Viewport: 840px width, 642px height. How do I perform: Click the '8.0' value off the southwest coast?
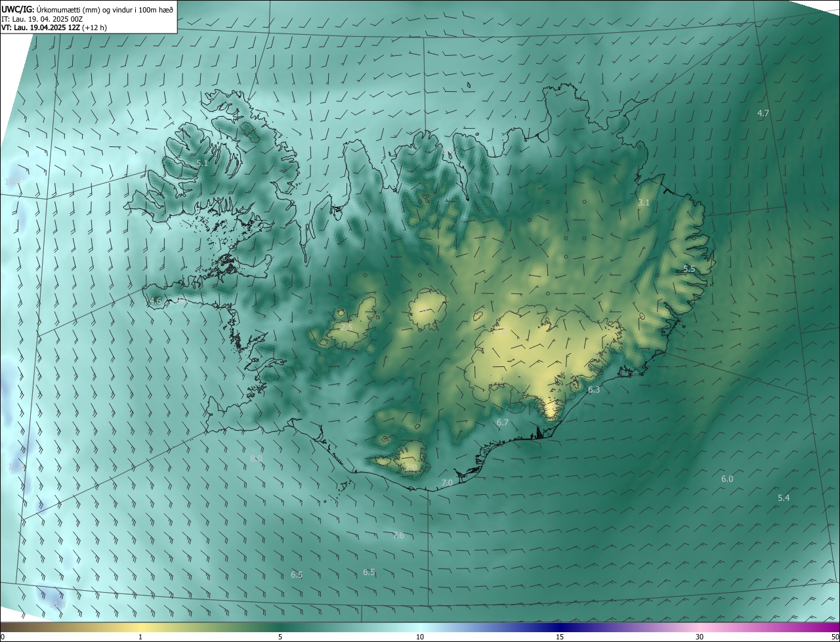coord(256,458)
